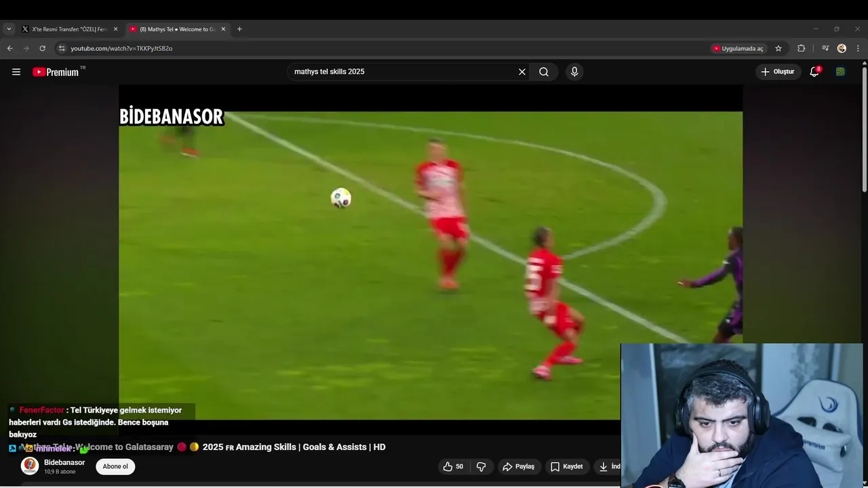Viewport: 868px width, 488px height.
Task: Bookmark this page with star icon
Action: pyautogui.click(x=778, y=48)
